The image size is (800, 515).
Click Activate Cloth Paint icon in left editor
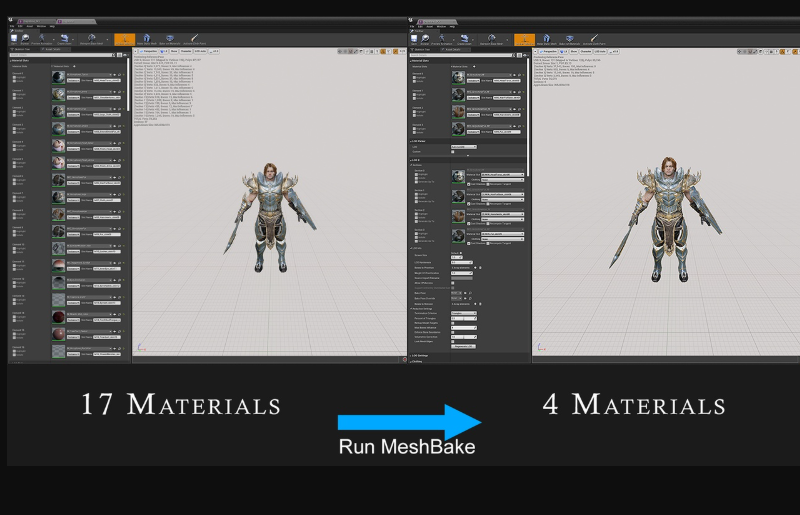(194, 38)
